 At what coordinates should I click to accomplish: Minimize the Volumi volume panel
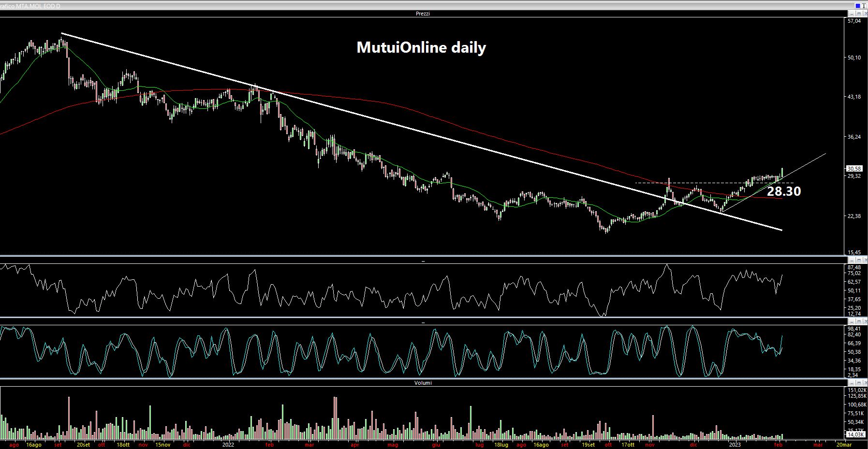click(851, 383)
